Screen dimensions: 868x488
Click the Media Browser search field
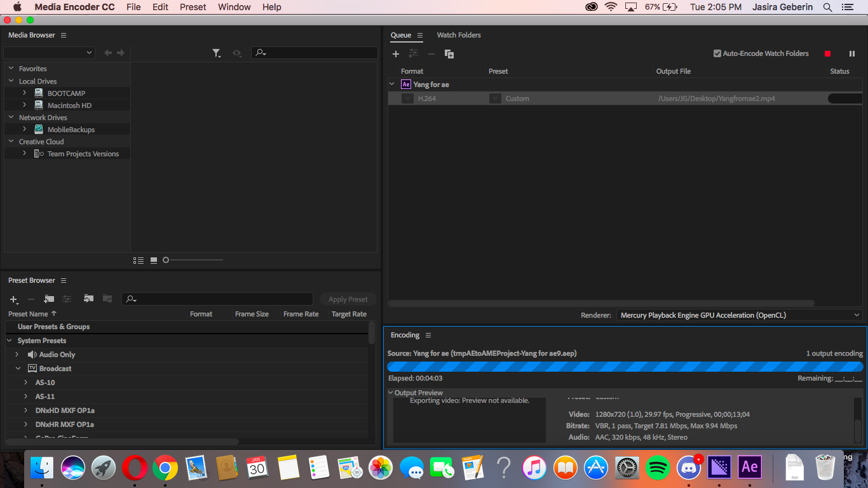(314, 53)
